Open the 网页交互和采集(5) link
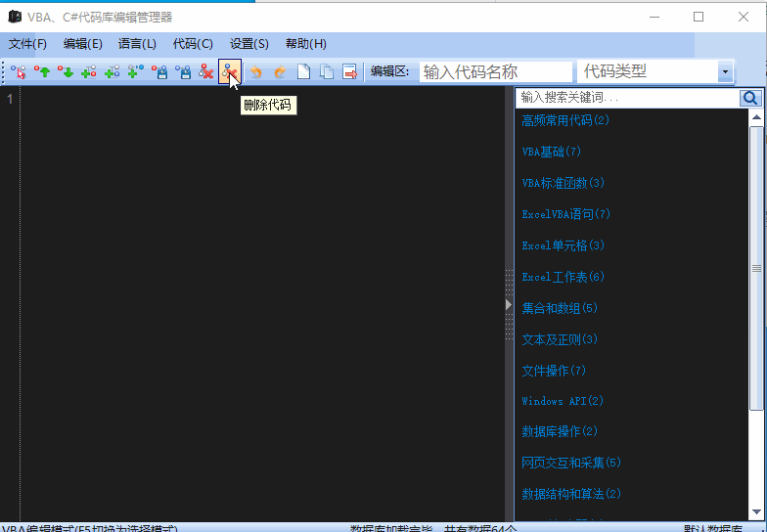This screenshot has width=767, height=532. (x=571, y=463)
